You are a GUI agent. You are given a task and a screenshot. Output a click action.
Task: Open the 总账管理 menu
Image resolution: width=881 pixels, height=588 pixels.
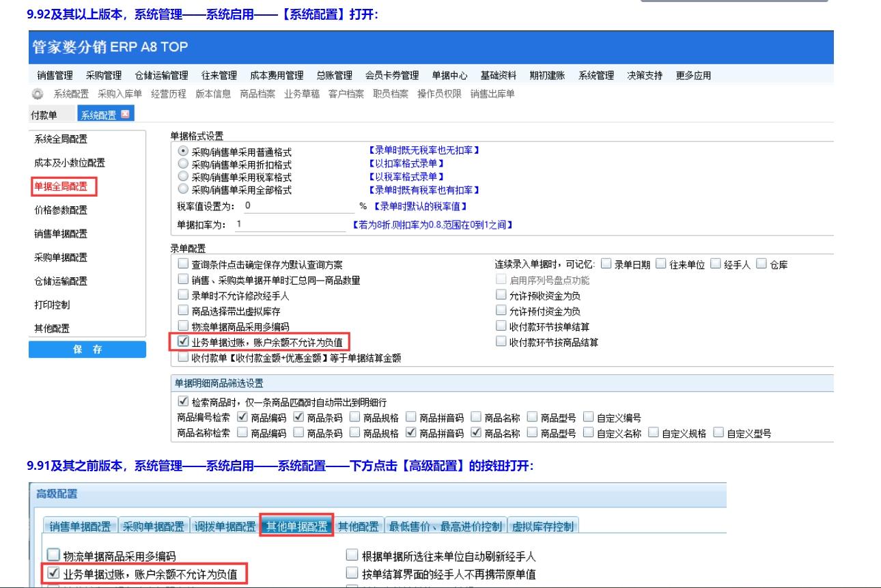pos(335,76)
